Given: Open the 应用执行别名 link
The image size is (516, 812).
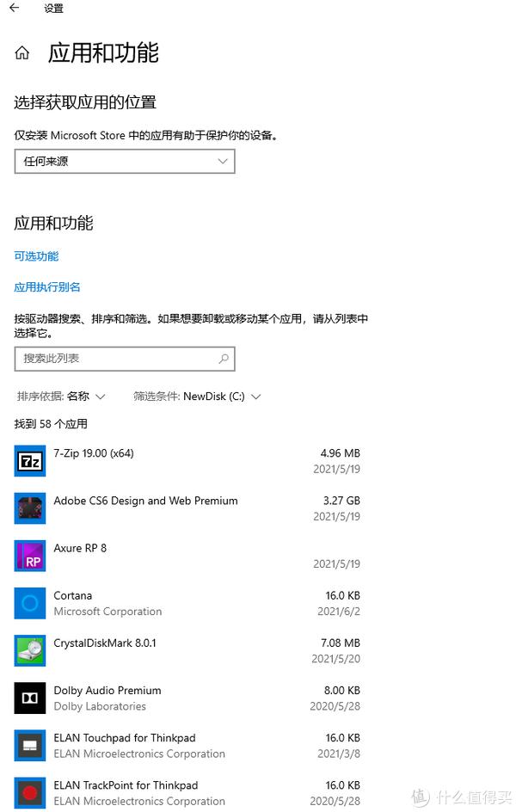Looking at the screenshot, I should point(47,287).
